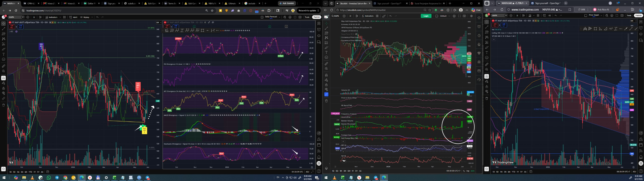The image size is (644, 181).
Task: Open WhatsApp from the Windows taskbar
Action: point(49,178)
